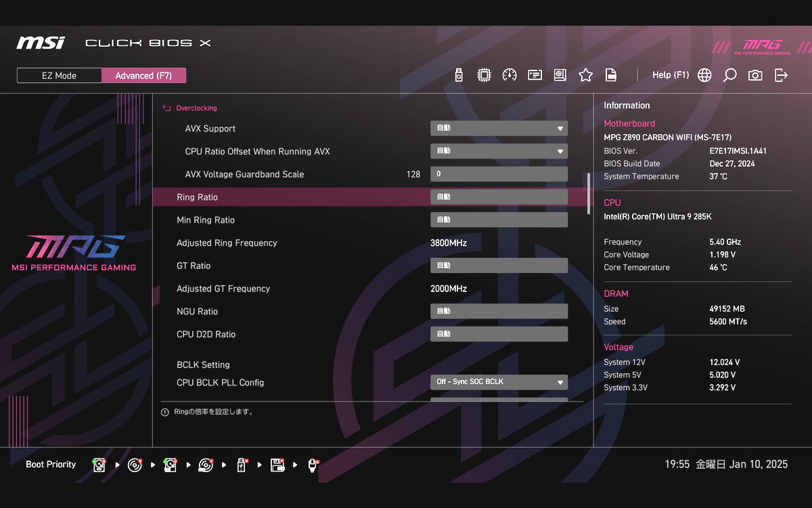
Task: Click Core Voltage 1.198 V value
Action: click(723, 255)
